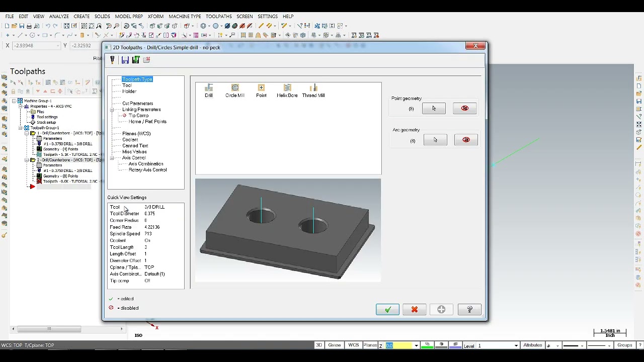
Task: Open the FILE menu
Action: coord(10,17)
